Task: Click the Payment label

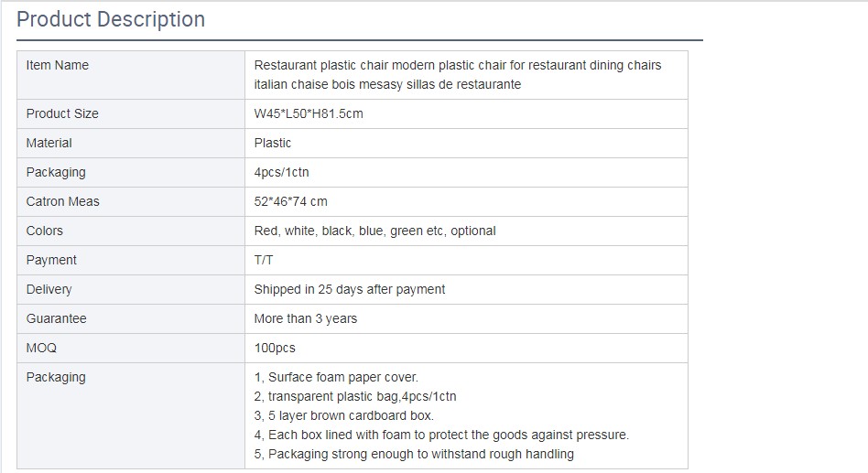Action: [52, 260]
